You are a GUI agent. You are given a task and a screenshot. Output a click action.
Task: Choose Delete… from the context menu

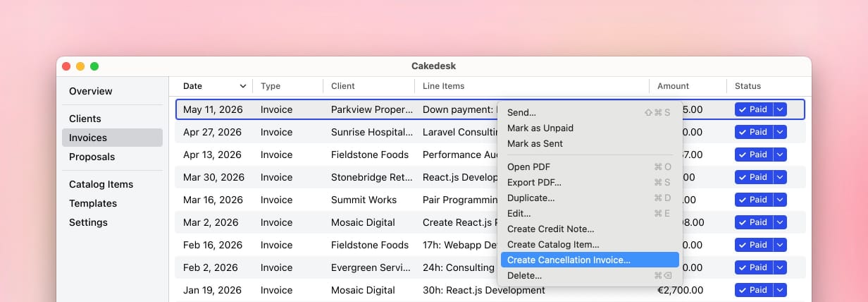coord(590,275)
